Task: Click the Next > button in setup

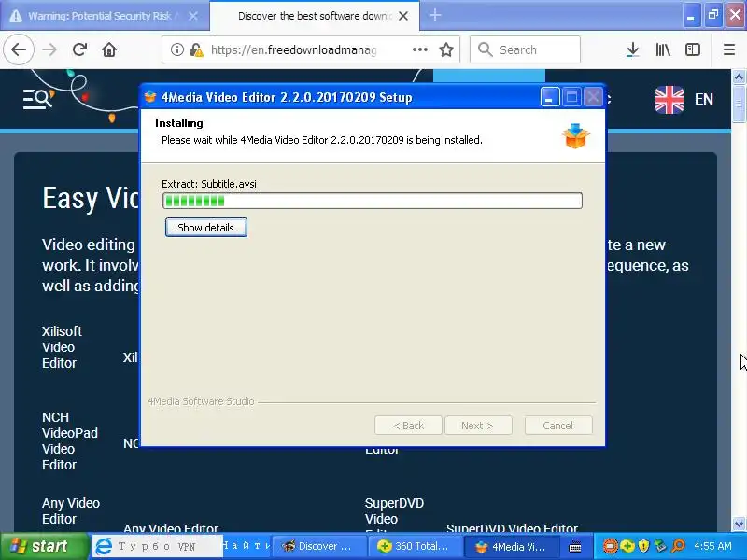Action: 478,426
